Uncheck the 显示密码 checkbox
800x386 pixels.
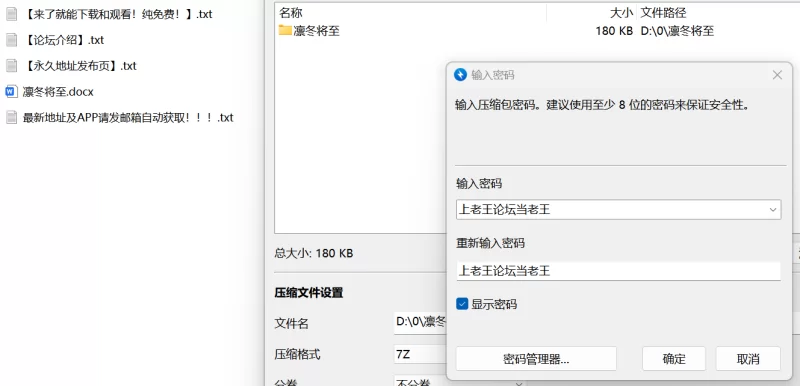(x=462, y=304)
